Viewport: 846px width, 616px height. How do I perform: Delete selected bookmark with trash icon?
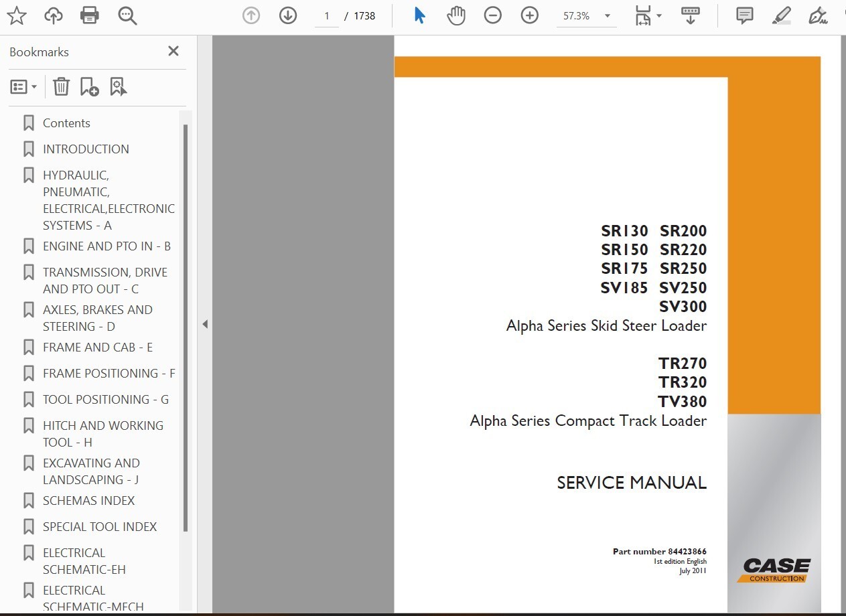coord(61,86)
